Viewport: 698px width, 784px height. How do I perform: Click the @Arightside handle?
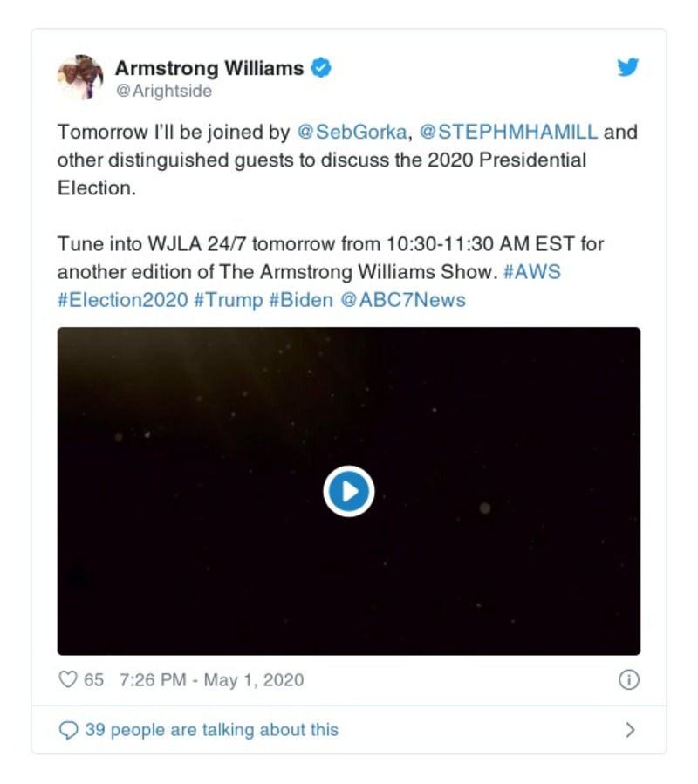(164, 91)
